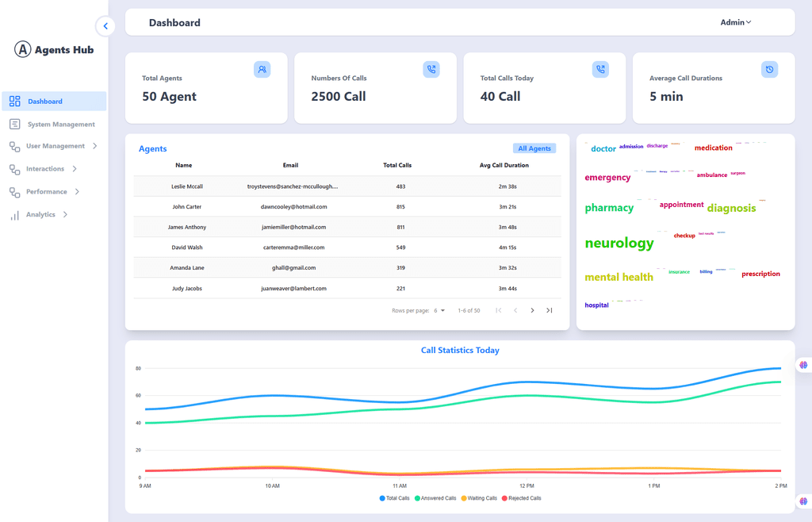Toggle Rejected Calls legend entry
This screenshot has height=522, width=812.
522,498
